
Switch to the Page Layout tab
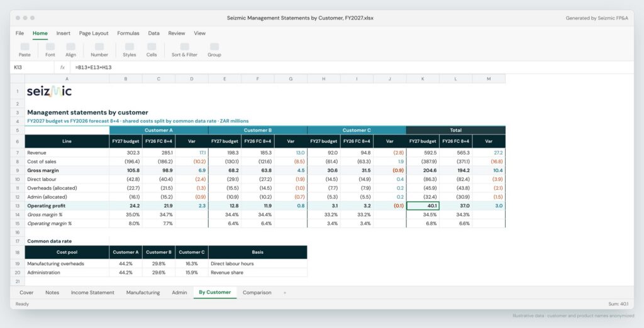[94, 33]
